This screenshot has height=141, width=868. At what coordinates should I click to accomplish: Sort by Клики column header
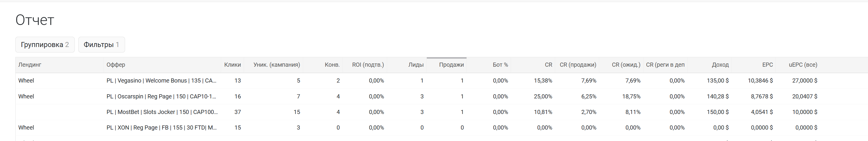point(233,65)
